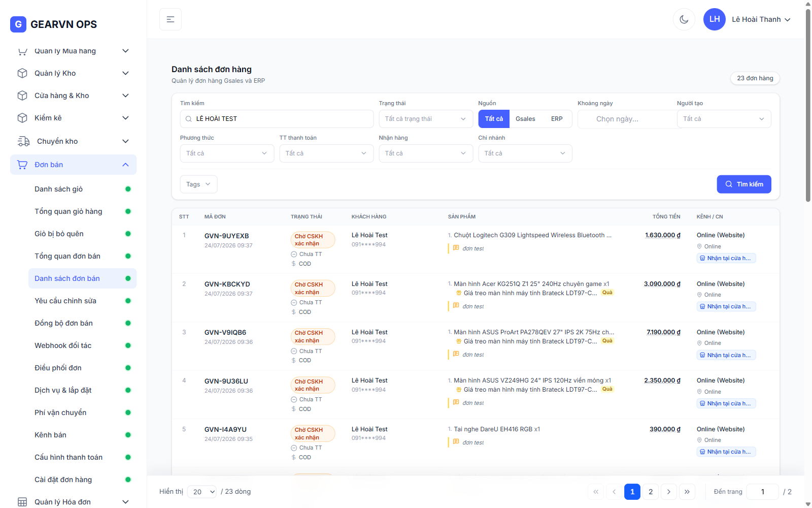The image size is (812, 508).
Task: Open the Trạng thái status dropdown
Action: point(426,119)
